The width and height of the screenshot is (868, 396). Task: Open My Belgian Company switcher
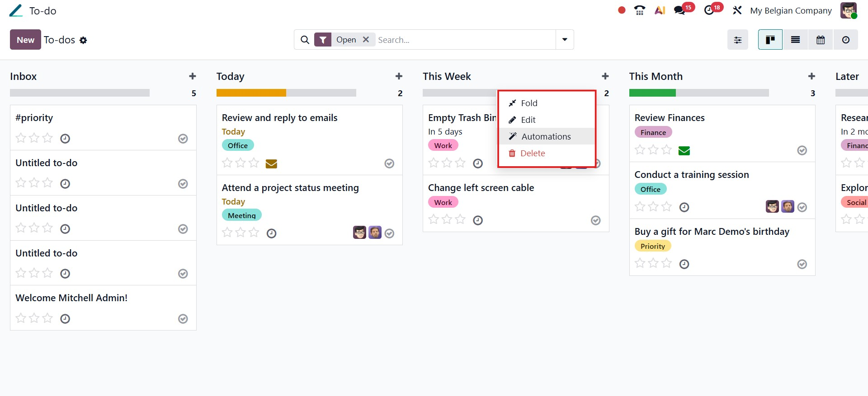791,10
